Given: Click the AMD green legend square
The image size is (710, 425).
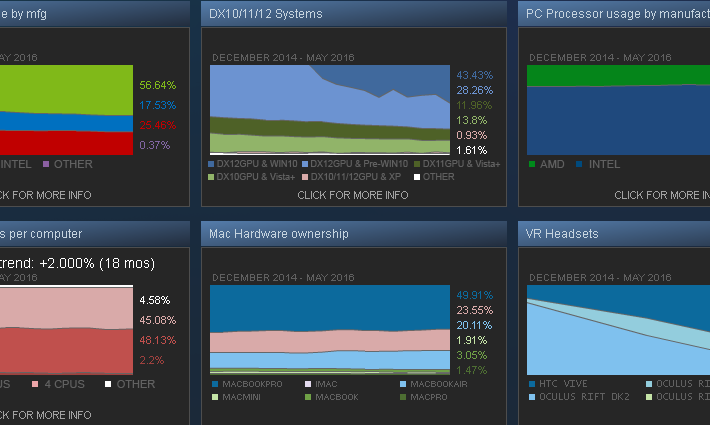Looking at the screenshot, I should point(532,164).
